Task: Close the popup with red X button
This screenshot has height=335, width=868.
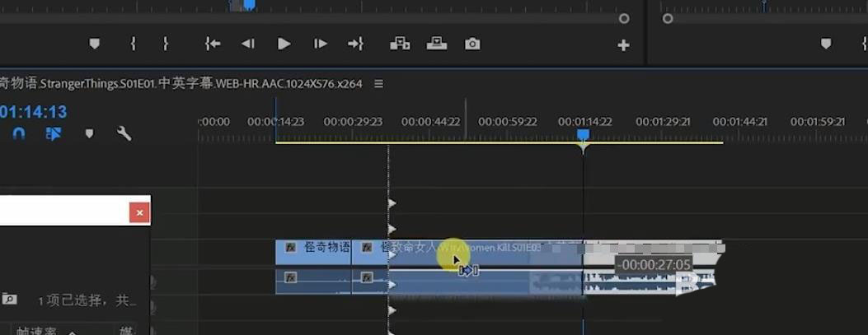Action: click(x=139, y=212)
